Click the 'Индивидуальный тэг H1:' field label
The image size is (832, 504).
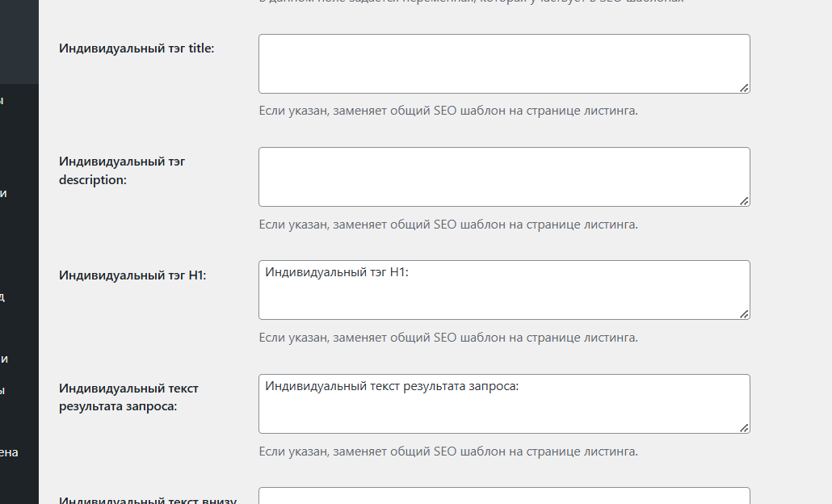coord(132,275)
